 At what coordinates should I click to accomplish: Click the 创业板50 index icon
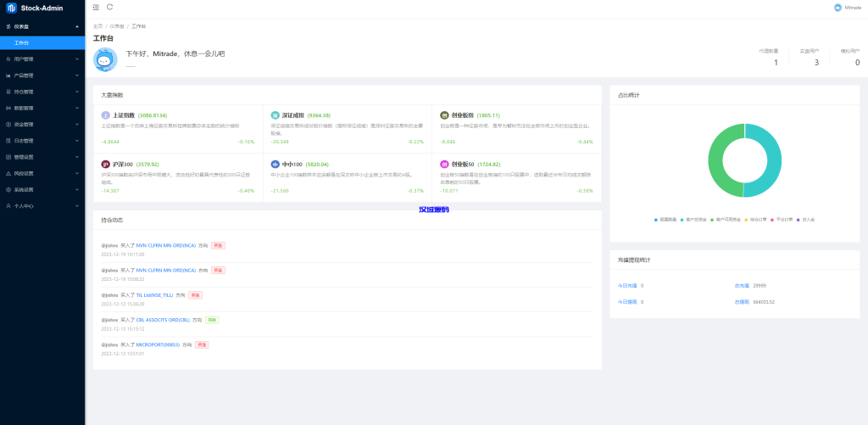click(444, 164)
